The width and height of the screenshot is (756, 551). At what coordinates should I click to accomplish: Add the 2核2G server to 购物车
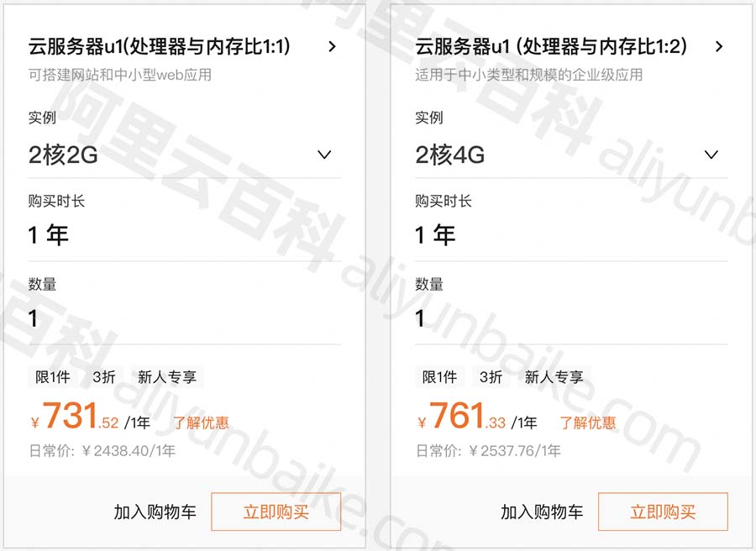(x=155, y=512)
